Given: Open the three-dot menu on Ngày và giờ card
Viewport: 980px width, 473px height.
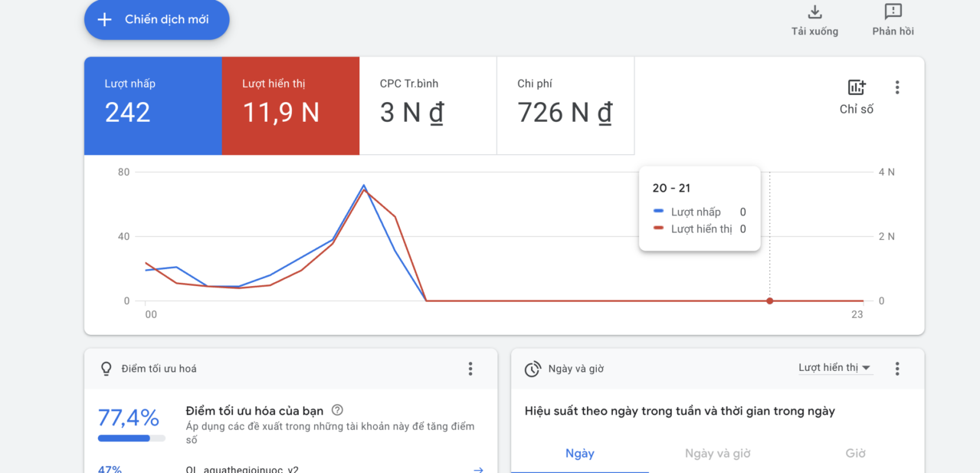Looking at the screenshot, I should click(896, 369).
